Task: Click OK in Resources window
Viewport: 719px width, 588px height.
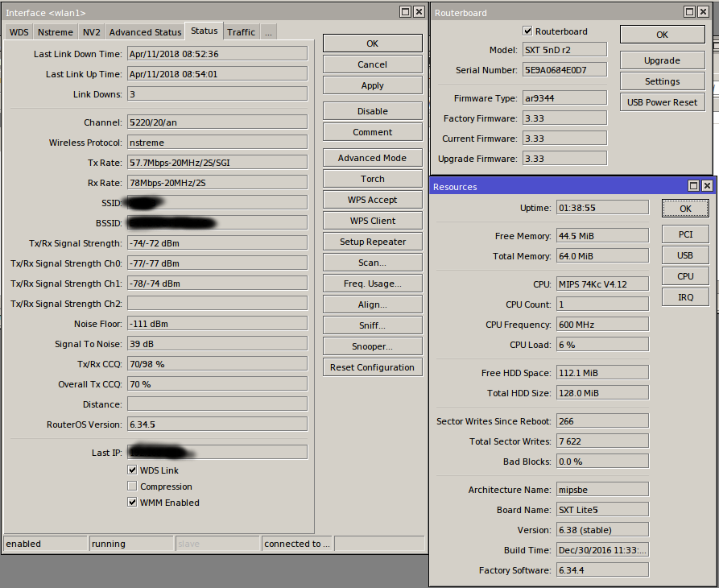Action: 685,209
